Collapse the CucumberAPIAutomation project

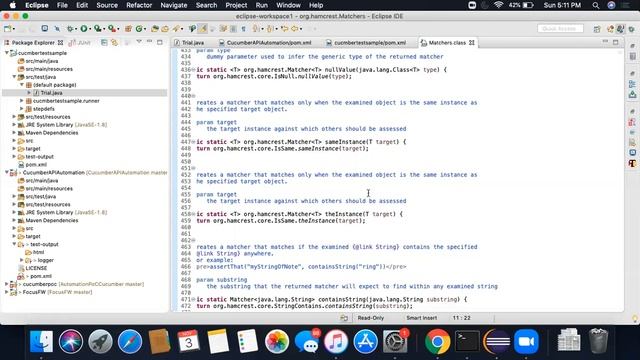coord(7,173)
